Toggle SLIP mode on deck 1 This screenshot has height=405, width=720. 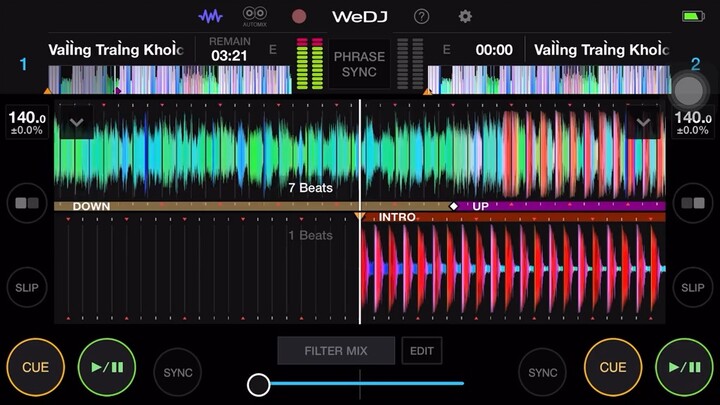27,287
